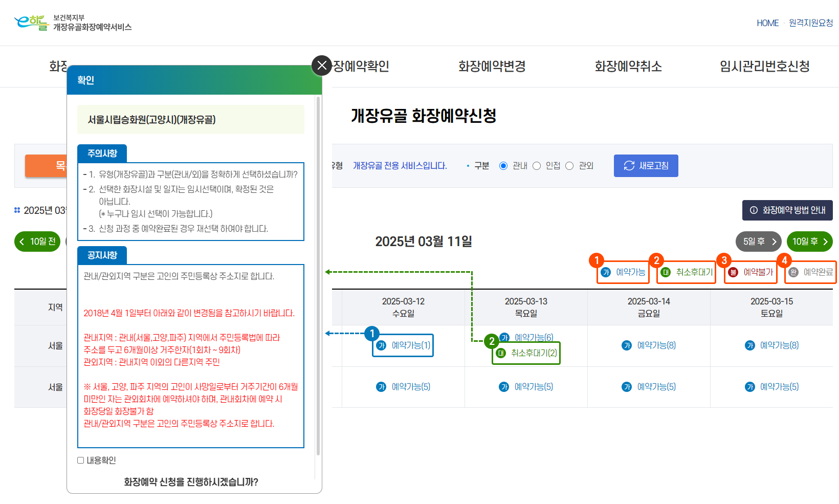
Task: Click the 지역 column header
Action: (x=55, y=307)
